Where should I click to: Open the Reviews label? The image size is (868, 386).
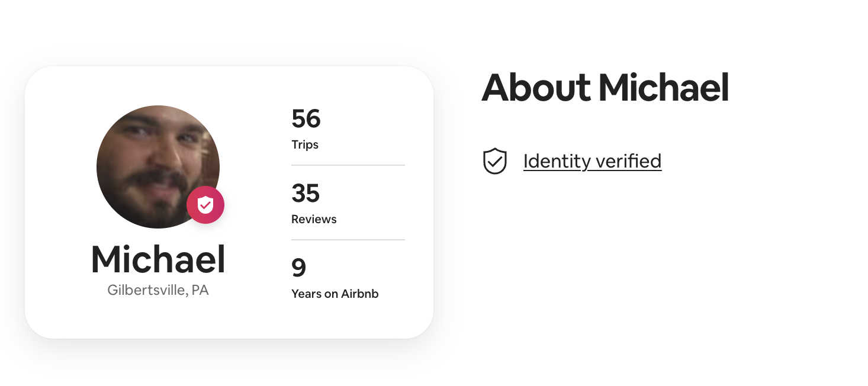click(314, 219)
